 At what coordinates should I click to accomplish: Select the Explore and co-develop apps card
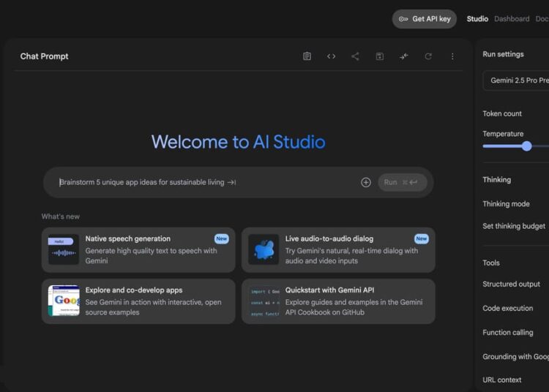point(138,301)
